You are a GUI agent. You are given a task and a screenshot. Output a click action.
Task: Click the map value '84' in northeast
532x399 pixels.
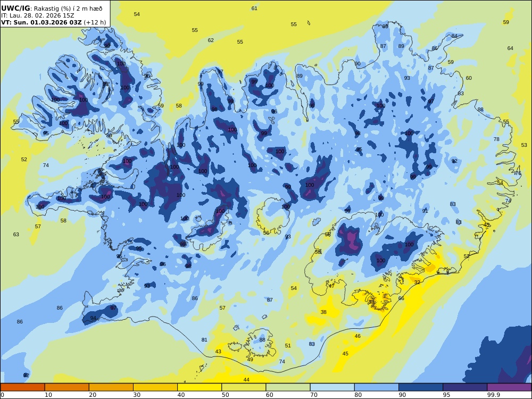[x=454, y=36]
